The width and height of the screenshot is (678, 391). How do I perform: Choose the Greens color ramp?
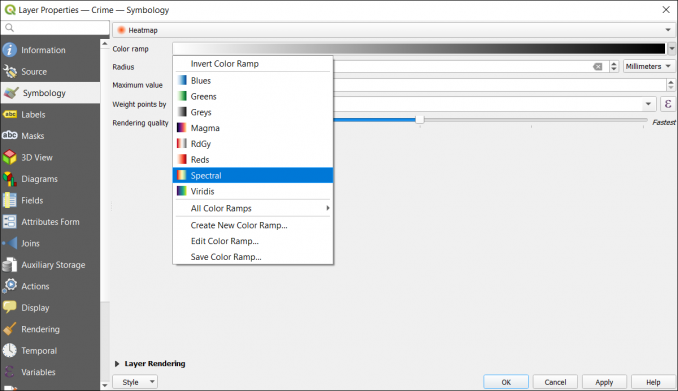[253, 96]
